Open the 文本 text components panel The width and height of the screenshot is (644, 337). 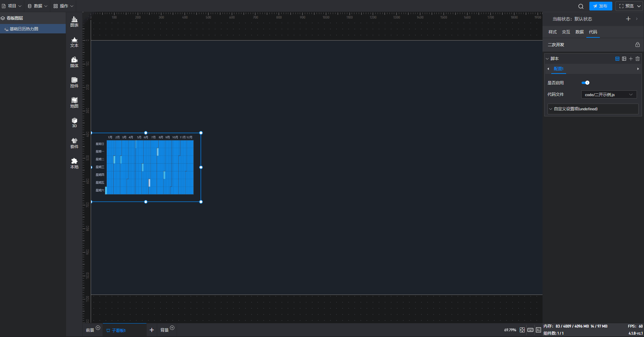[74, 42]
